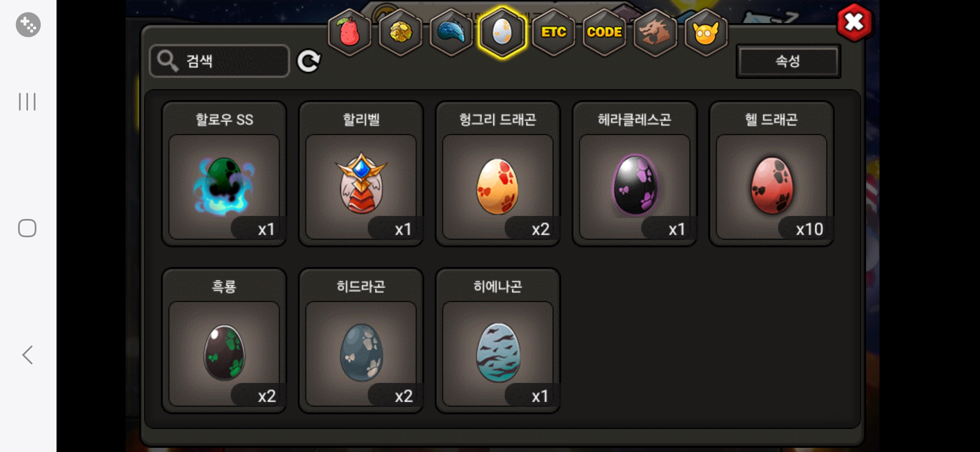The width and height of the screenshot is (980, 452).
Task: Select the 흑룡 egg item
Action: tap(224, 341)
